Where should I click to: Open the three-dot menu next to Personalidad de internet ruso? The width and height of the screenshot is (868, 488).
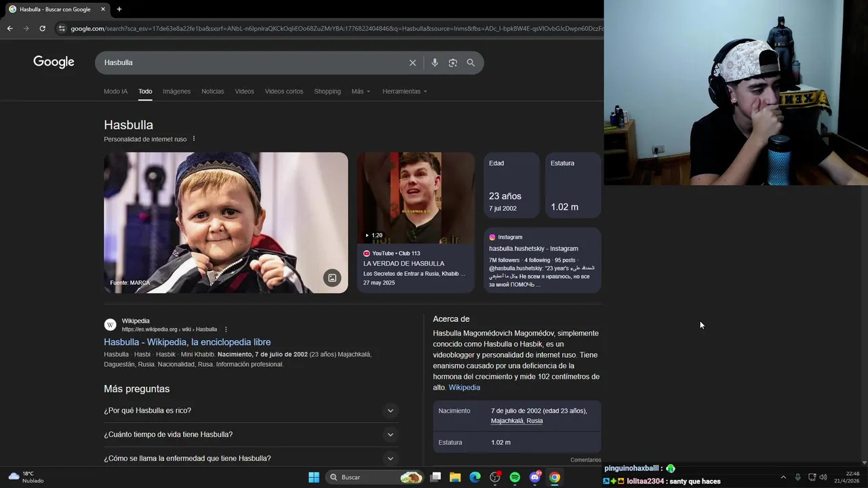click(x=193, y=139)
